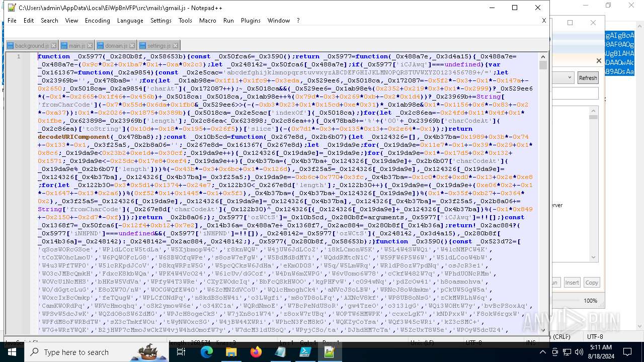Switch to the domain.js tab
The image size is (644, 362).
coord(116,46)
